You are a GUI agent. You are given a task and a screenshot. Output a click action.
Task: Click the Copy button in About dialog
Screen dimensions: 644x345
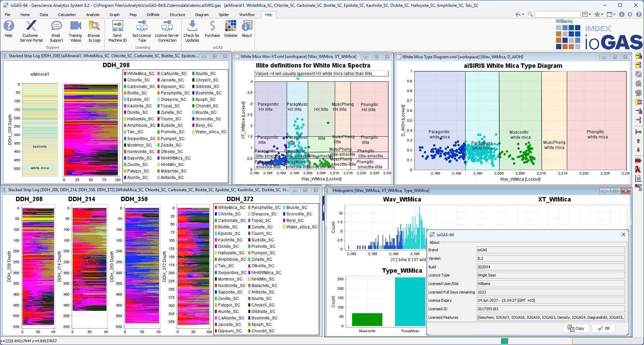coord(576,328)
